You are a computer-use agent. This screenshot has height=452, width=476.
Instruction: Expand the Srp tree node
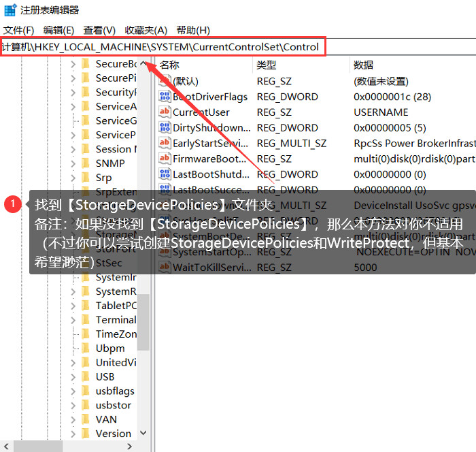[73, 178]
